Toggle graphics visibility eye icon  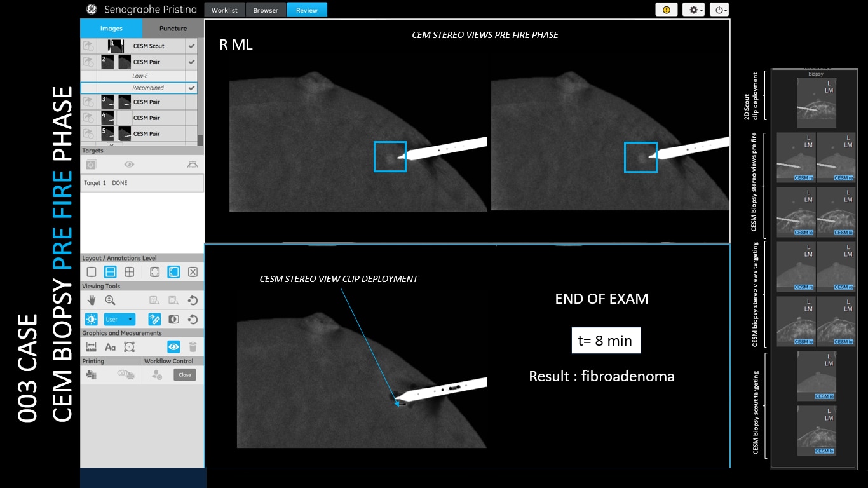(173, 347)
